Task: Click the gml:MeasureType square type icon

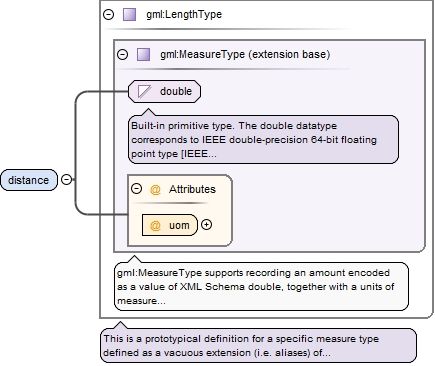Action: [x=144, y=54]
